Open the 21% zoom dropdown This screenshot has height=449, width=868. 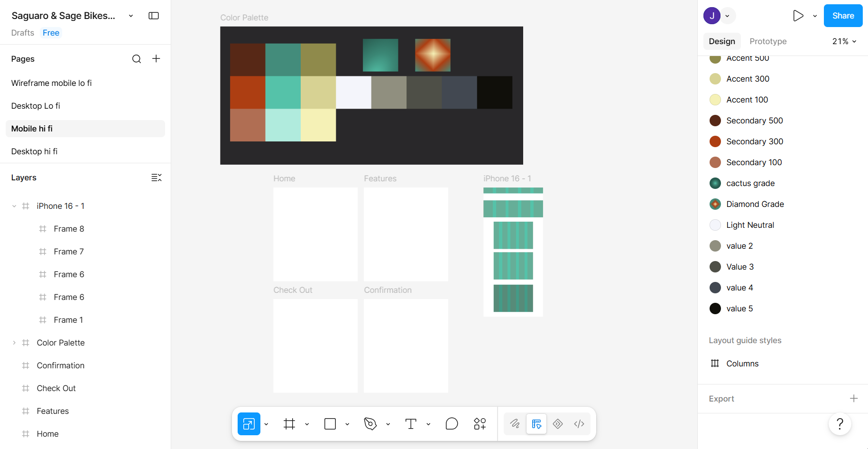pyautogui.click(x=844, y=41)
